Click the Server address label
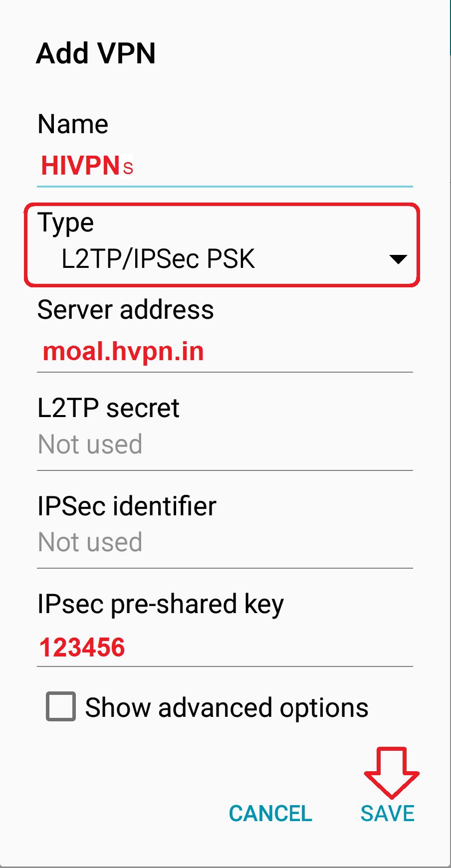This screenshot has width=451, height=868. 126,309
